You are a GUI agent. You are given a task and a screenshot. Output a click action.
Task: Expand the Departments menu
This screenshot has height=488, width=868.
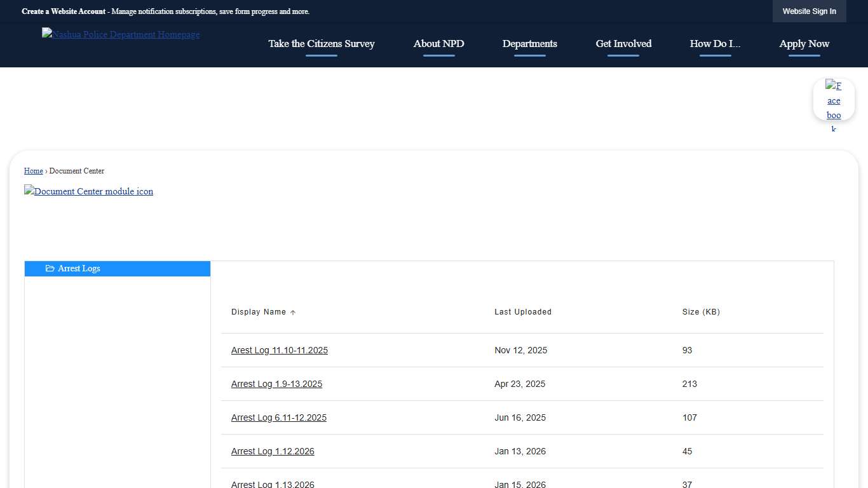tap(529, 44)
